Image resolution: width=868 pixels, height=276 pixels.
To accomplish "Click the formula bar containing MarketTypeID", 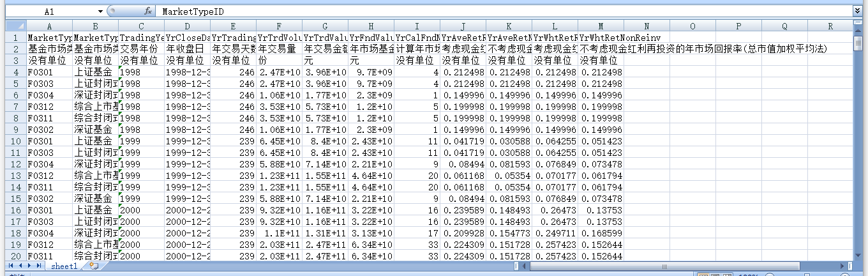I will (504, 11).
